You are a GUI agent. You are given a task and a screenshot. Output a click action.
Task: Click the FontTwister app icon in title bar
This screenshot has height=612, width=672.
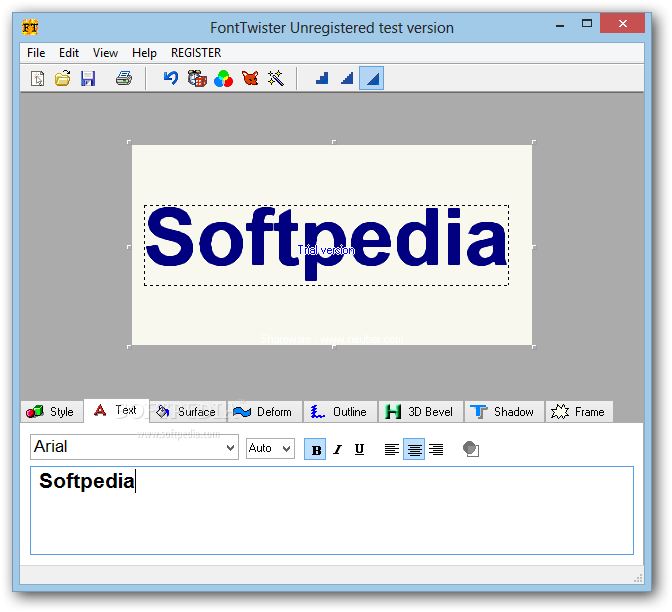click(30, 28)
